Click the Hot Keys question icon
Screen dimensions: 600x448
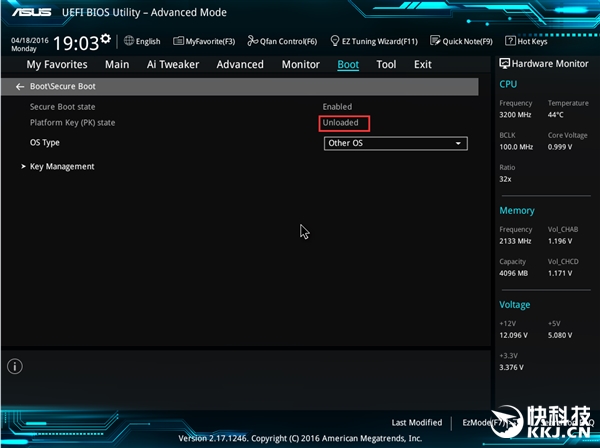click(x=510, y=42)
